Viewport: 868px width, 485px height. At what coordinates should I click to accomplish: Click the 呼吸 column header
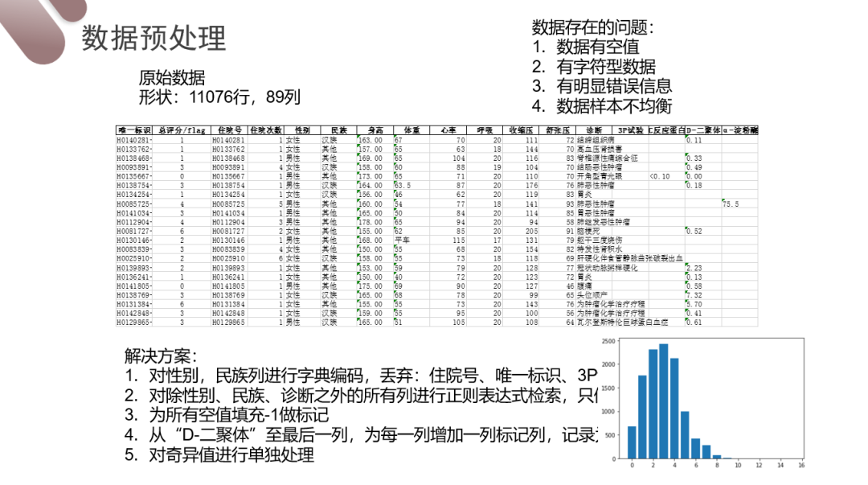pyautogui.click(x=485, y=130)
